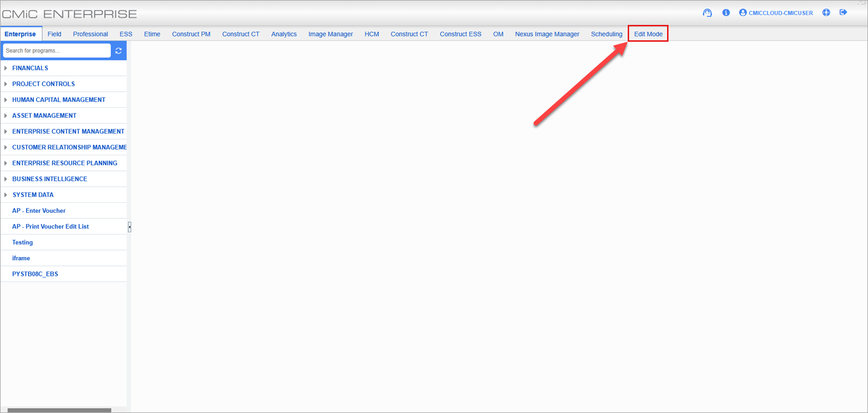Click the PROJECT CONTROLS label
This screenshot has height=413, width=868.
44,84
